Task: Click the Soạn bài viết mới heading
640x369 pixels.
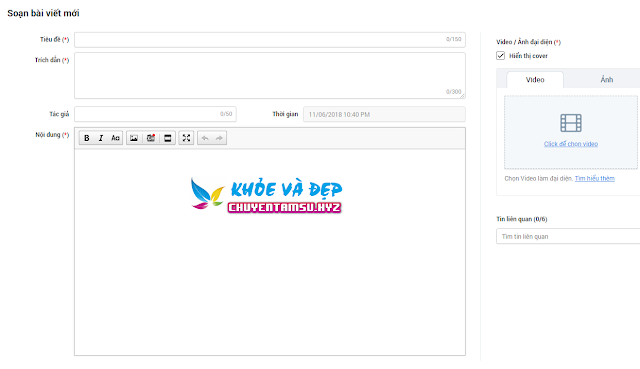Action: pyautogui.click(x=43, y=13)
